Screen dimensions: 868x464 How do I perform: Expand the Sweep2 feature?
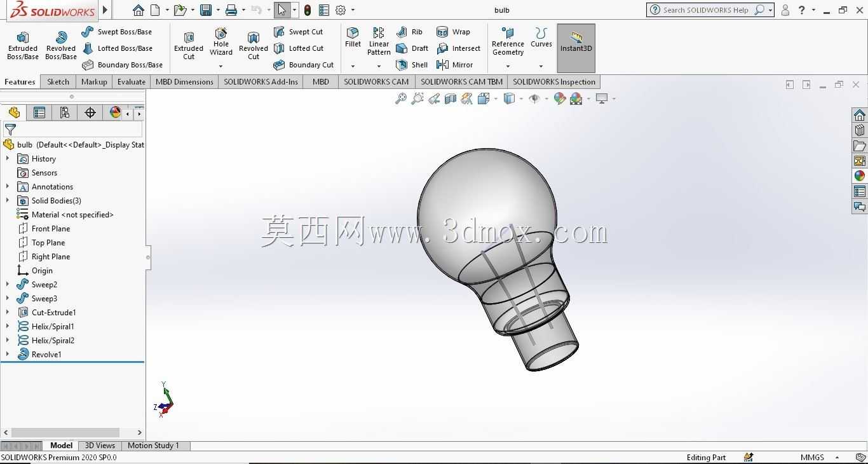pyautogui.click(x=8, y=285)
